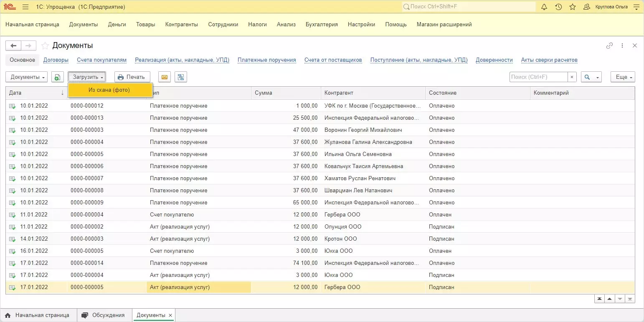Open the Бухгалтерия menu section
The width and height of the screenshot is (644, 322).
322,24
